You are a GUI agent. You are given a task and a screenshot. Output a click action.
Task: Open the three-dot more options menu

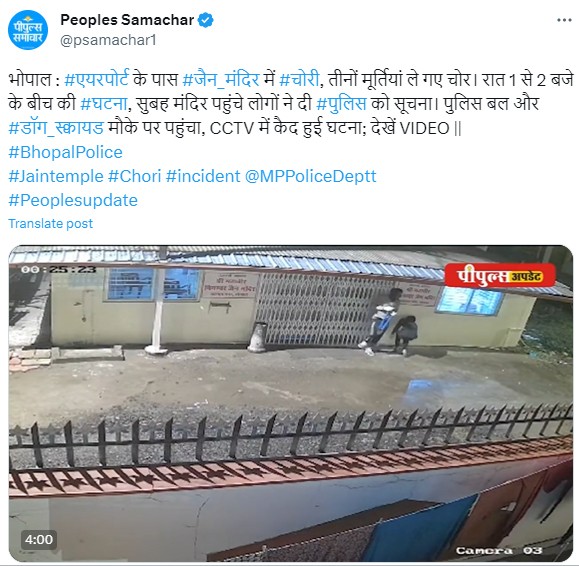tap(564, 20)
